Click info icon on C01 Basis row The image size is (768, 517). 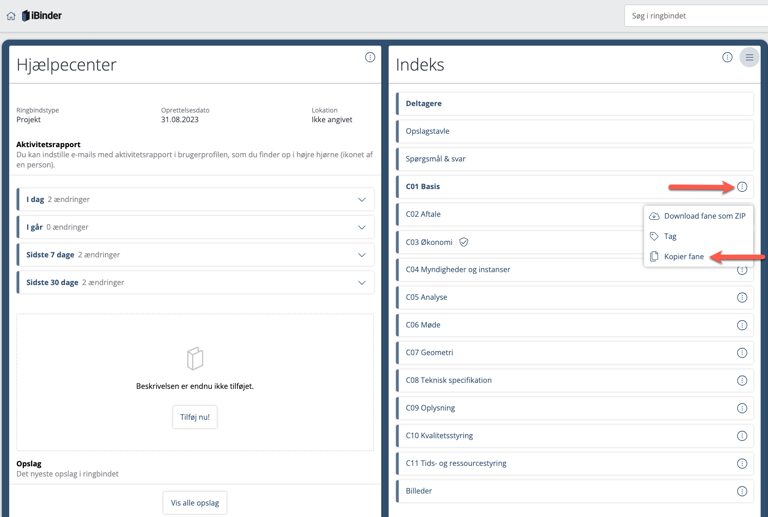coord(742,187)
